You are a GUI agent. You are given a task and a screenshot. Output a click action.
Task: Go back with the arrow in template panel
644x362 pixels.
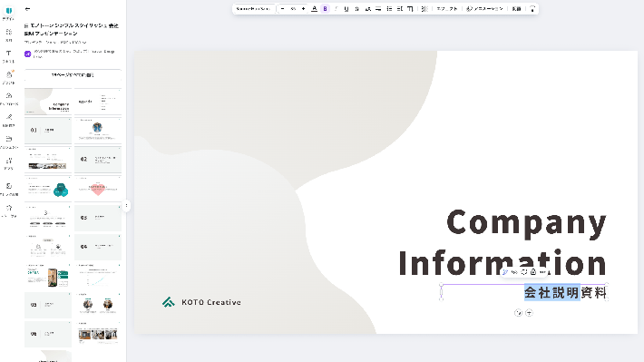[27, 9]
